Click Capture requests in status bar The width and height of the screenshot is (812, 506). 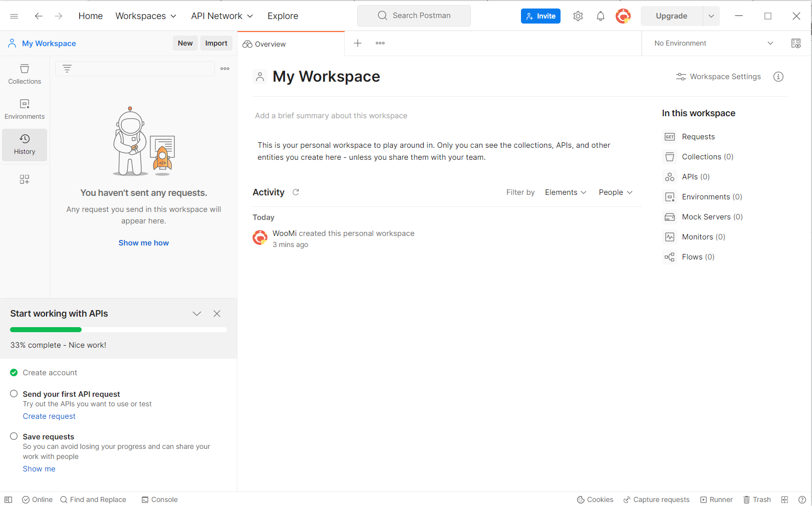(656, 499)
